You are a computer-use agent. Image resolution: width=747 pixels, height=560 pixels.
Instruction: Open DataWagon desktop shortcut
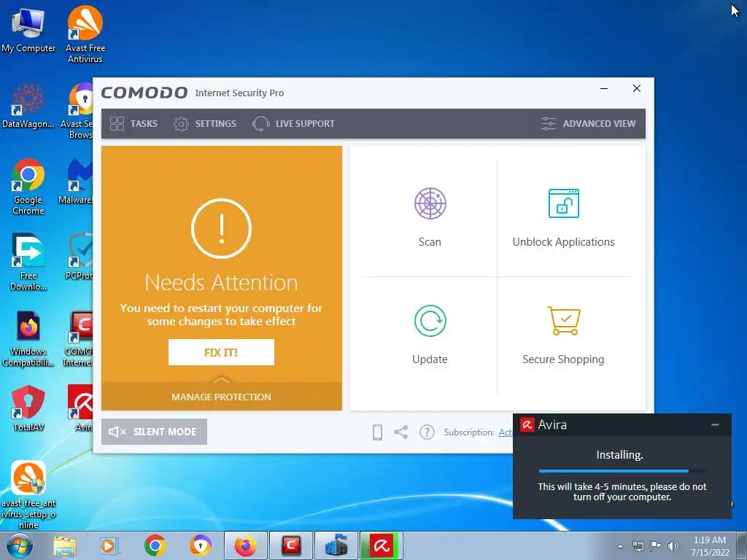coord(28,106)
